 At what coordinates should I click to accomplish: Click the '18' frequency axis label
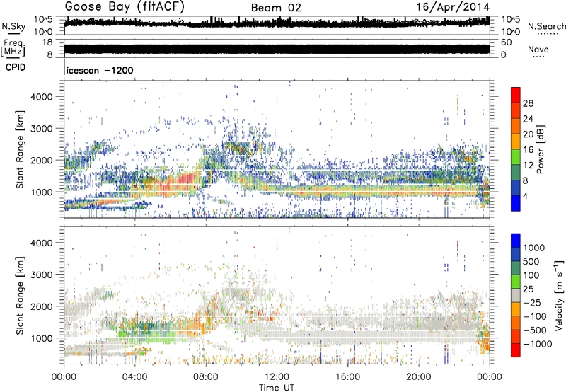(47, 42)
